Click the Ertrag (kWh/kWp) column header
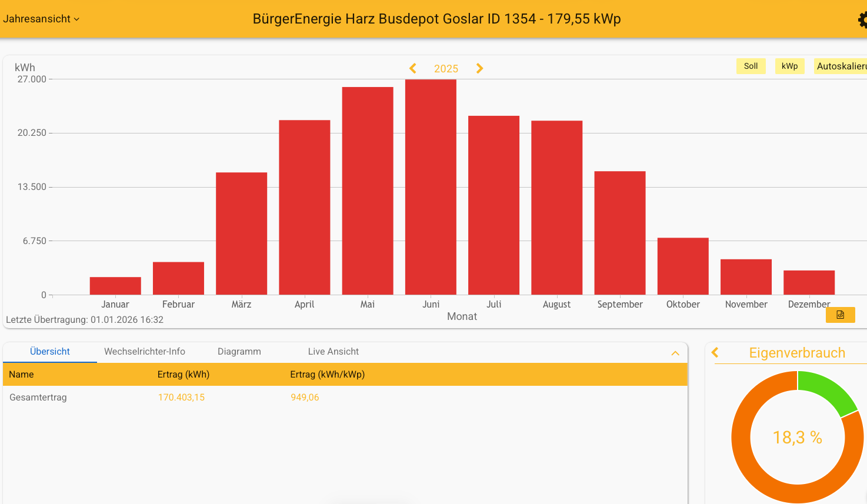 (327, 375)
